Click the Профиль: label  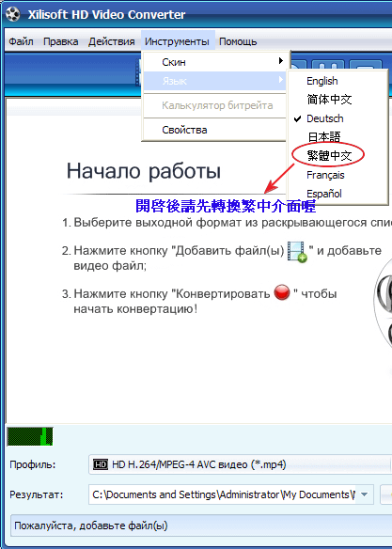pyautogui.click(x=33, y=464)
